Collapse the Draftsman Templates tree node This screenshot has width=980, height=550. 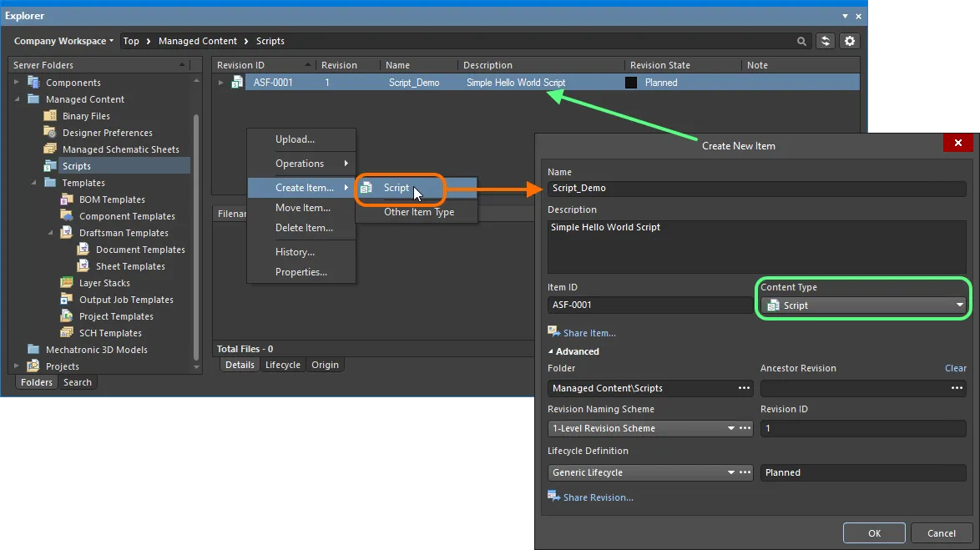[x=51, y=233]
